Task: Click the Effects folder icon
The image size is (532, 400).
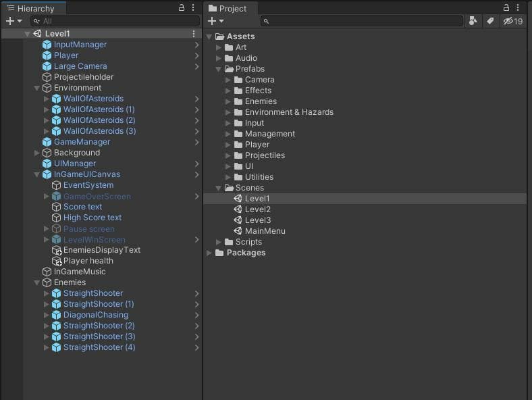Action: (238, 91)
